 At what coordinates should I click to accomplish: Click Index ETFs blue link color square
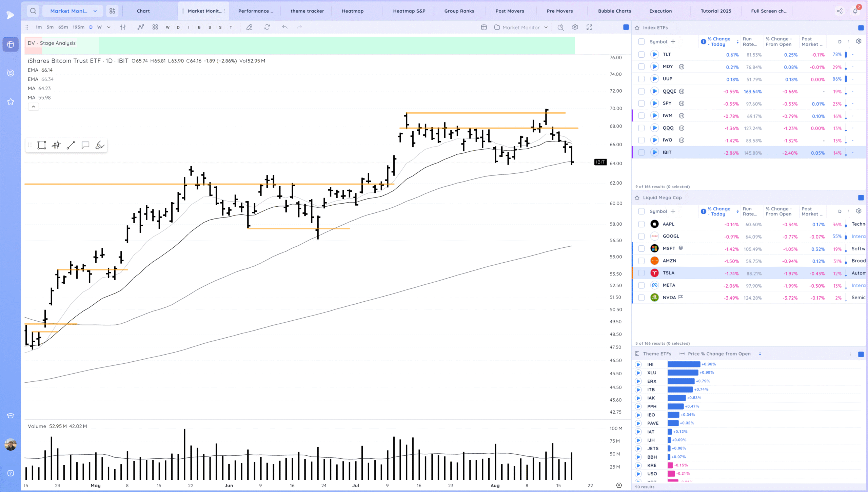pyautogui.click(x=861, y=28)
